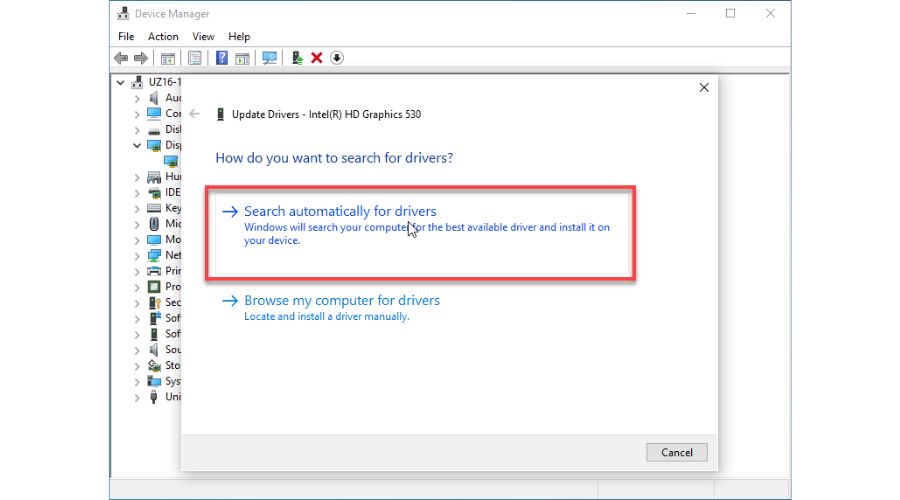Expand the Disk drives chevron
Screen dimensions: 900x500
tap(137, 130)
